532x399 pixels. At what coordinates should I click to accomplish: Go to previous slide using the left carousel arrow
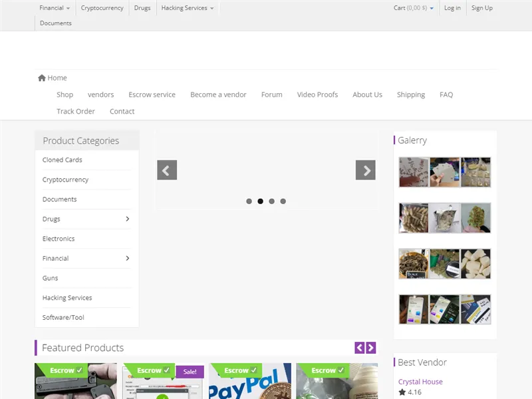coord(167,170)
